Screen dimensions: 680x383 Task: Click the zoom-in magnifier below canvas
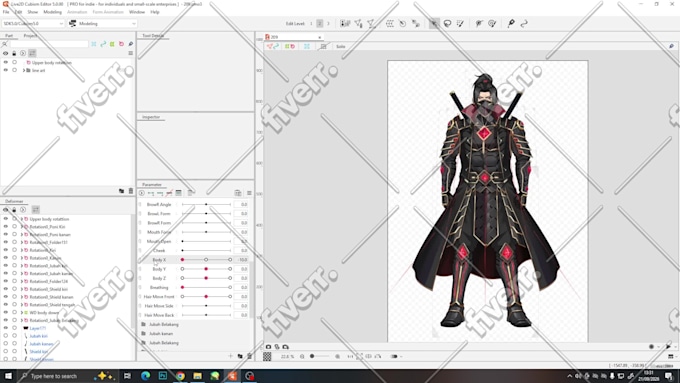tap(337, 357)
